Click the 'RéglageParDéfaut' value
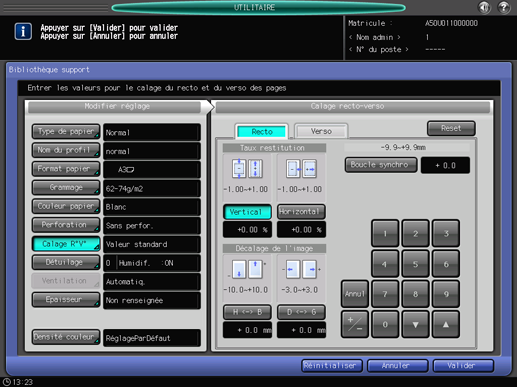Screen dimensions: 517x387 tap(152, 338)
